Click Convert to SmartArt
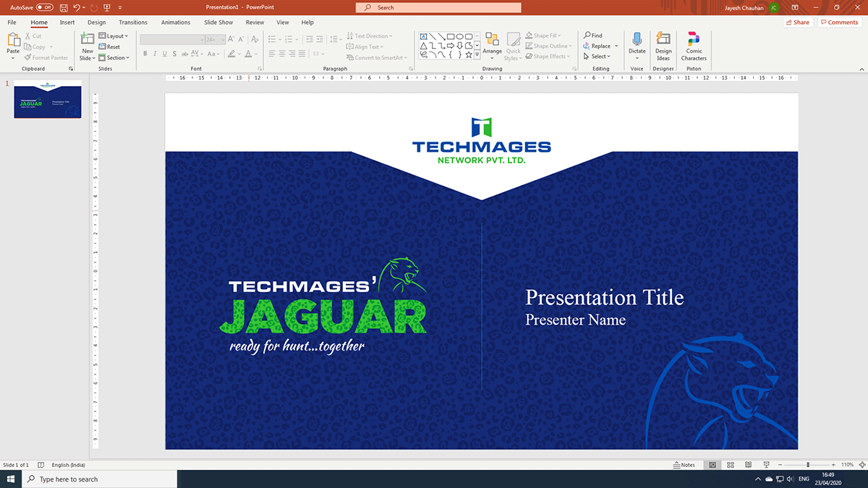The height and width of the screenshot is (488, 868). click(377, 58)
